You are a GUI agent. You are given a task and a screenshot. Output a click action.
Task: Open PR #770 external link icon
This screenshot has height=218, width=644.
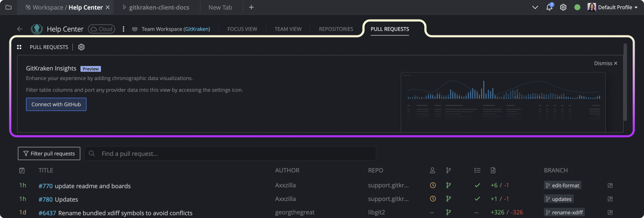click(x=610, y=186)
